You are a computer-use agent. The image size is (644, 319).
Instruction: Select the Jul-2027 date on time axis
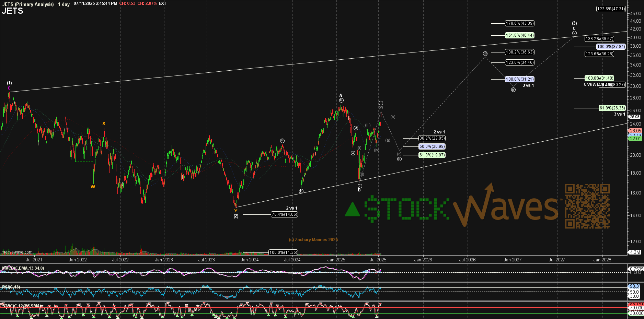pos(557,260)
